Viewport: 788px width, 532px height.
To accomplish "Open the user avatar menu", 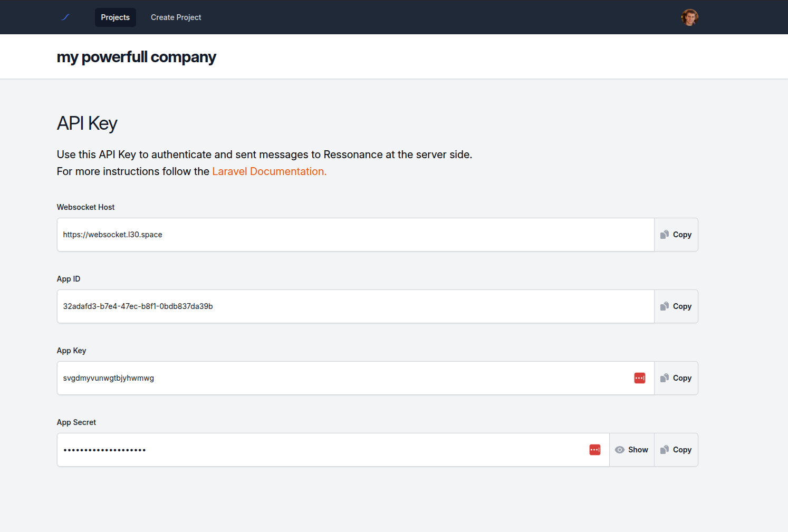I will tap(689, 17).
